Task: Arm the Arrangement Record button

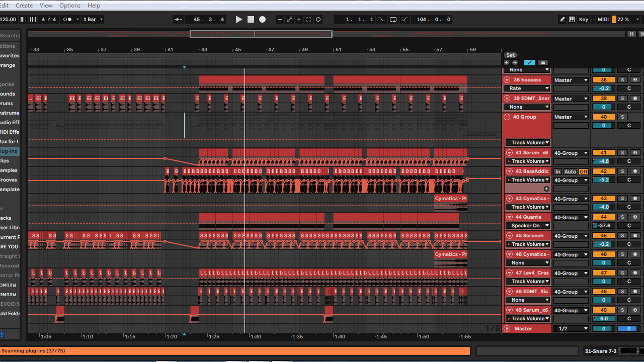Action: [x=262, y=20]
